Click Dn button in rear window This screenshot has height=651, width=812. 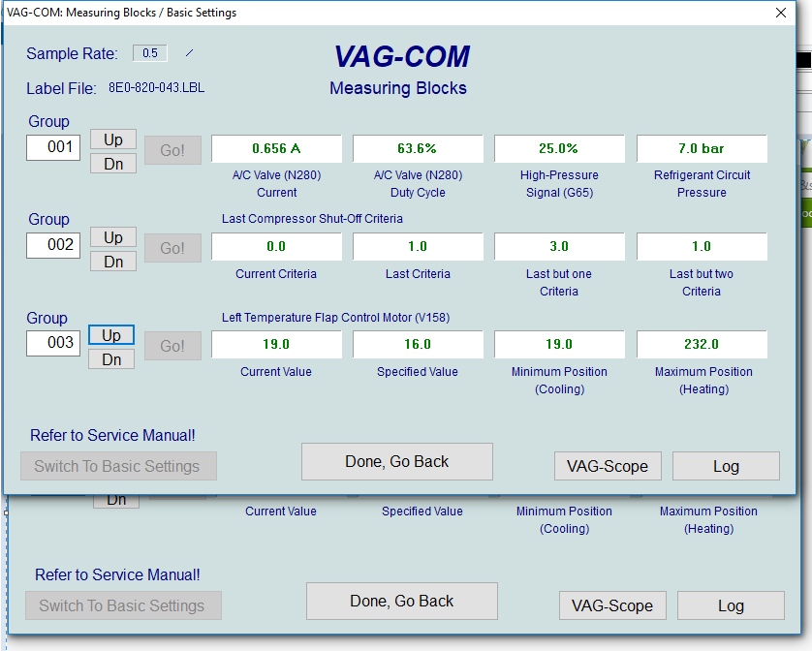(x=116, y=501)
